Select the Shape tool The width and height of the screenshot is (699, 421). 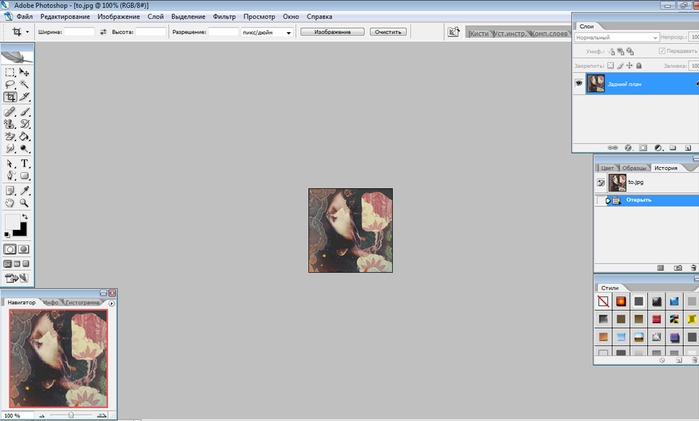[x=24, y=176]
